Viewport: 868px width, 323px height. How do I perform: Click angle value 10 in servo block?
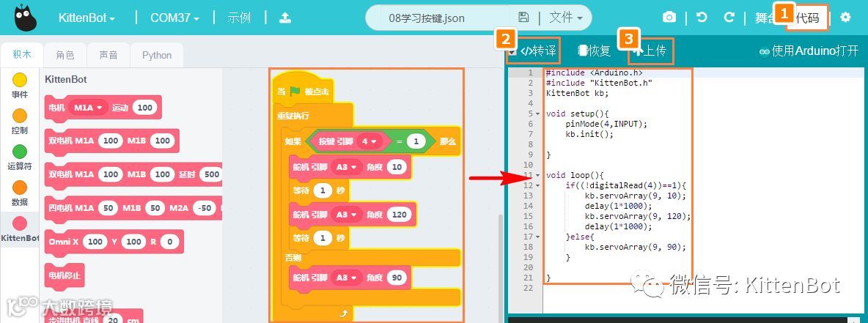(397, 167)
